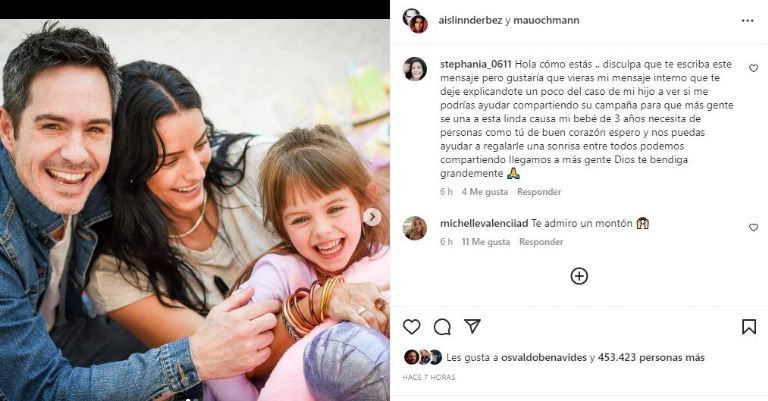Go to next photo with carousel arrow
Screen dimensions: 768x401
pos(372,216)
